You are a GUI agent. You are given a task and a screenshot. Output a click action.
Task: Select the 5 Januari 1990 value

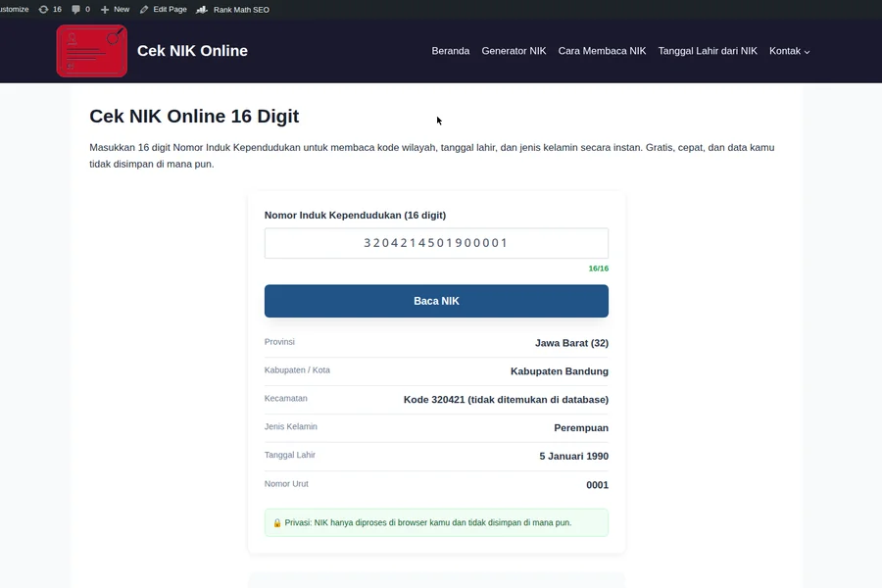[573, 457]
